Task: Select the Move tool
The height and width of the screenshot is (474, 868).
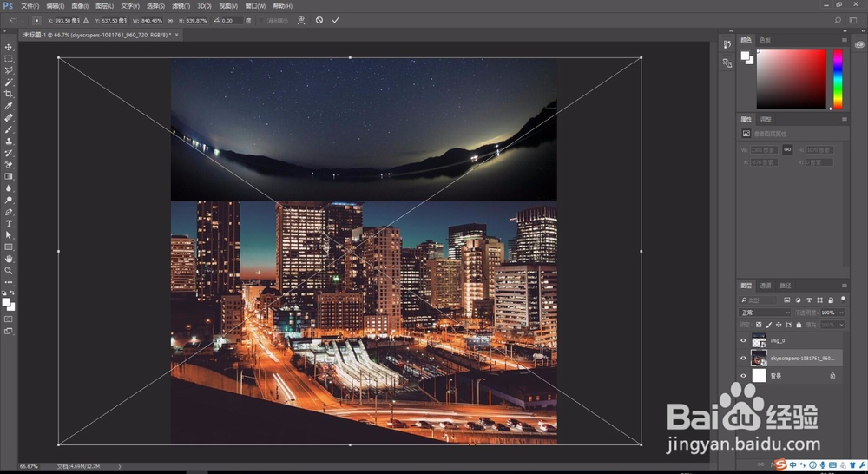Action: [x=9, y=47]
